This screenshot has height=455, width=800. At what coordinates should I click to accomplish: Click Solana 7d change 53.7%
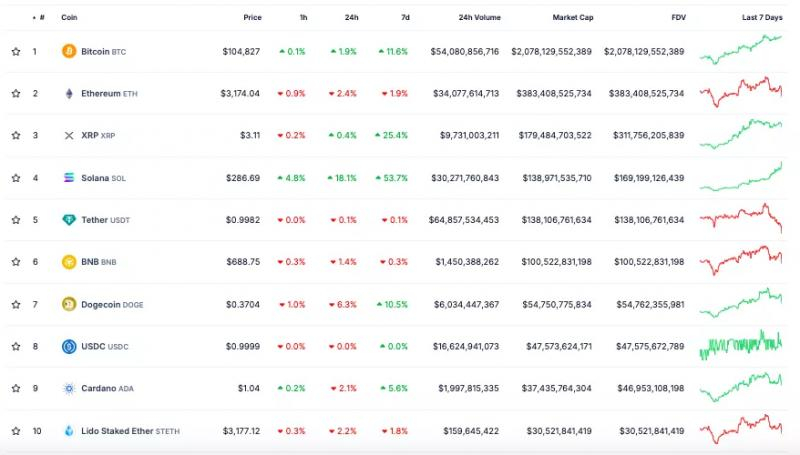392,178
